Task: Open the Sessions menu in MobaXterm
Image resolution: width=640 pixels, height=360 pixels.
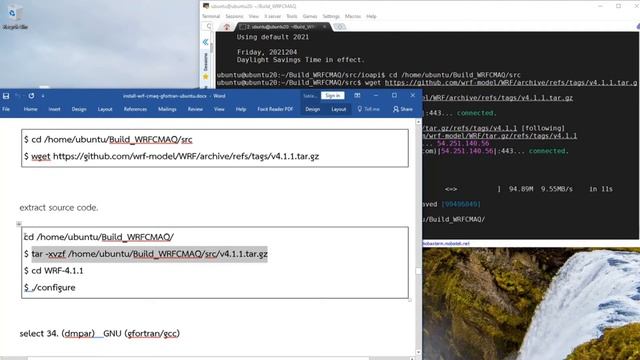Action: click(x=234, y=16)
